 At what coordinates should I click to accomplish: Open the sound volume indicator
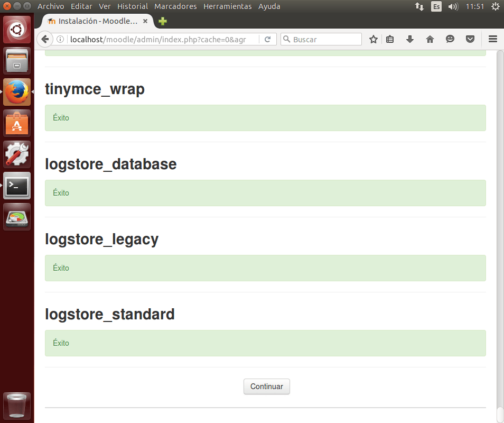pyautogui.click(x=453, y=6)
